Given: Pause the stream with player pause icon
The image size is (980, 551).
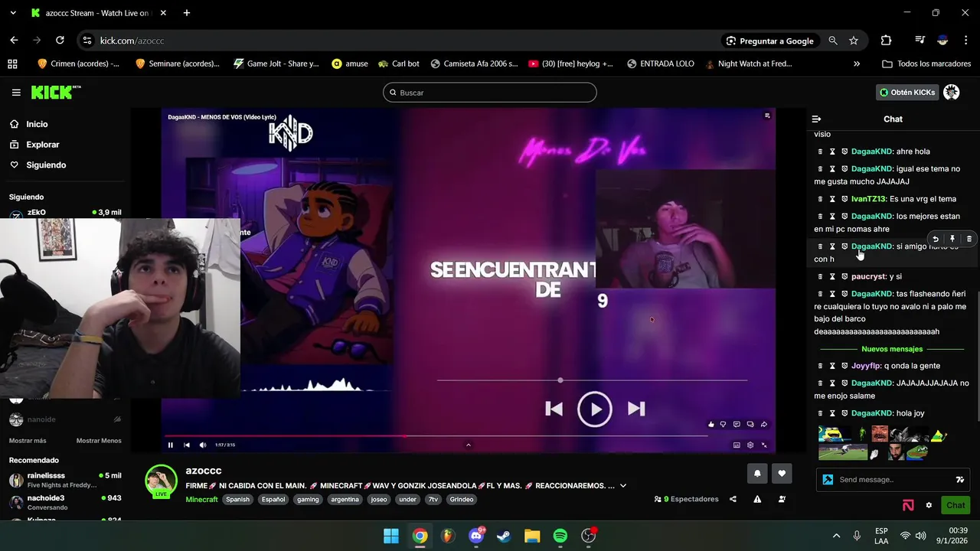Looking at the screenshot, I should (x=171, y=445).
